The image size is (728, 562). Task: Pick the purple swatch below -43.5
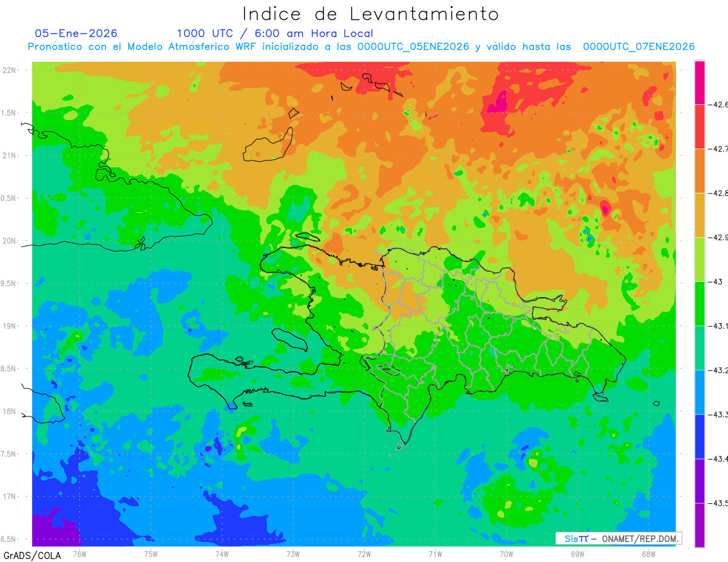[x=699, y=524]
